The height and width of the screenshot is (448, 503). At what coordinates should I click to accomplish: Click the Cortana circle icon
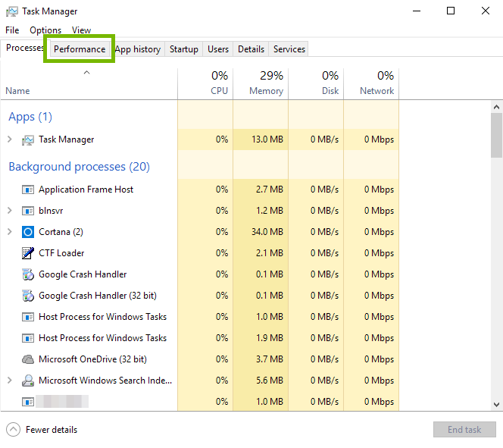[x=28, y=232]
